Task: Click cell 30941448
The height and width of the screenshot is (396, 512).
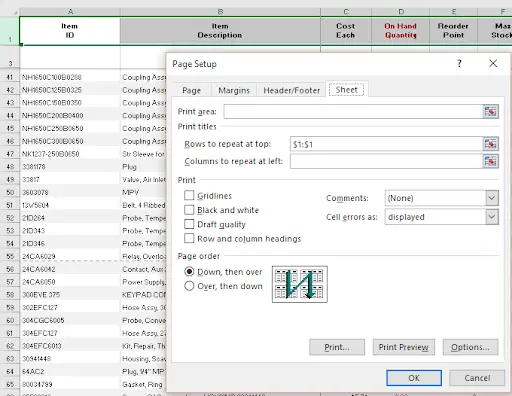Action: [x=70, y=359]
